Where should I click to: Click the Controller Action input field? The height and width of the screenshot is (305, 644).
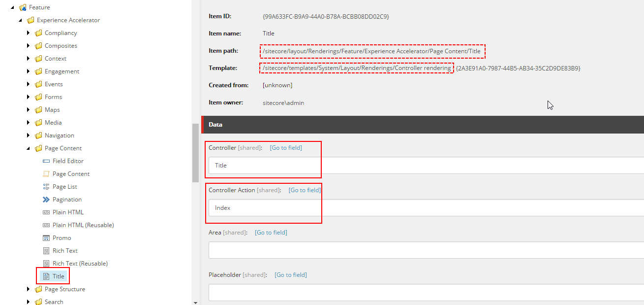(x=426, y=208)
